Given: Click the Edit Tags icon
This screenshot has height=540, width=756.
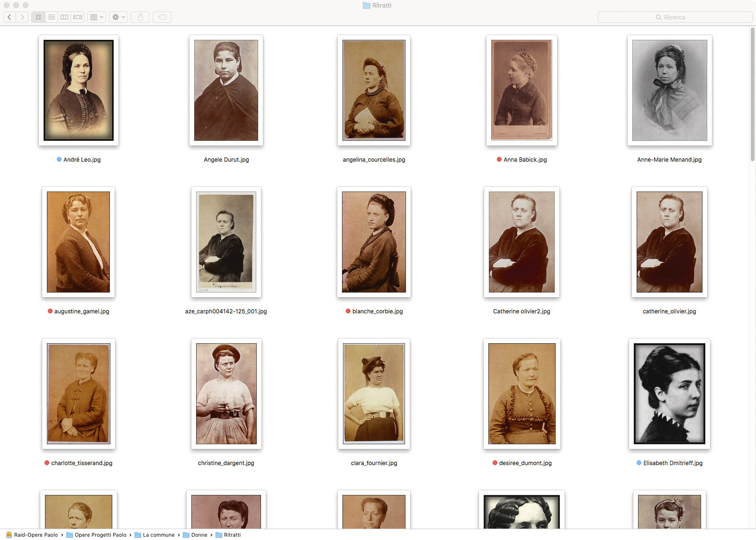Looking at the screenshot, I should point(162,17).
